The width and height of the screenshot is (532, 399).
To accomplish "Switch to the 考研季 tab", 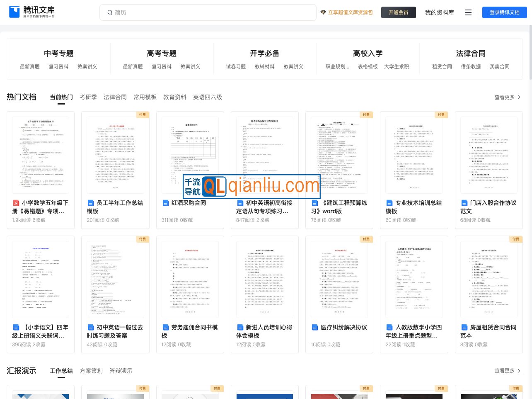I will [88, 97].
